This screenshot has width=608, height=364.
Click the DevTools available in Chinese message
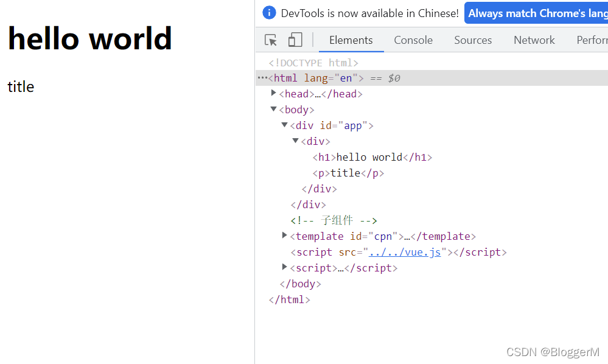tap(369, 13)
